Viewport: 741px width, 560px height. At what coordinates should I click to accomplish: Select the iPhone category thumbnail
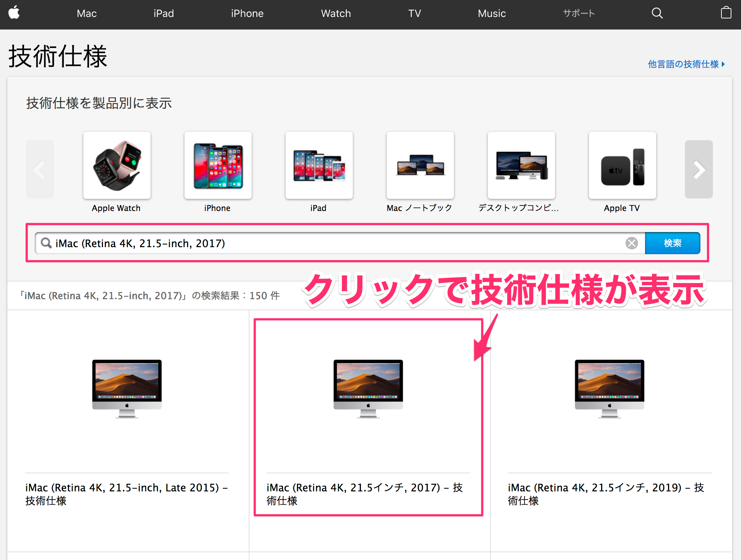(x=218, y=165)
